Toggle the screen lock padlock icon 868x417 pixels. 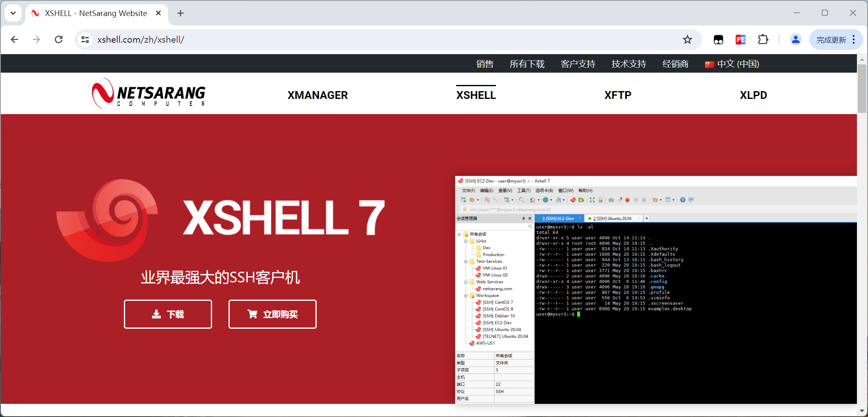(601, 200)
